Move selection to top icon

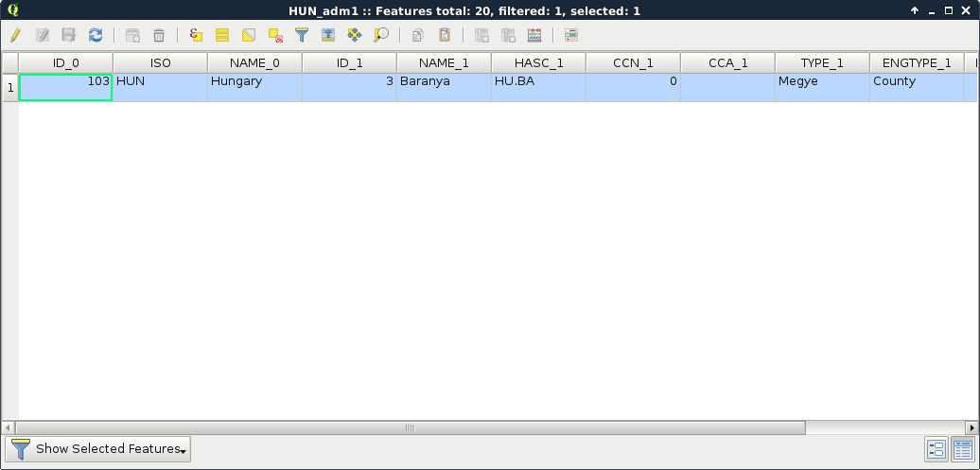(x=328, y=35)
